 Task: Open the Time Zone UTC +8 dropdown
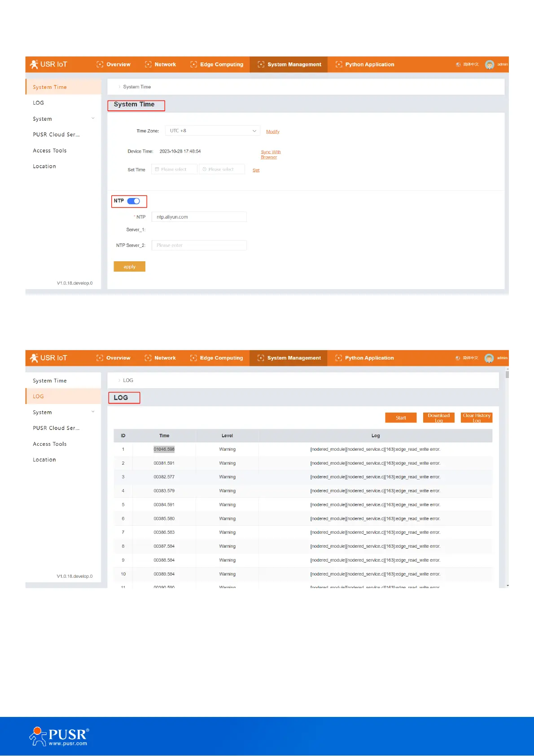(213, 131)
